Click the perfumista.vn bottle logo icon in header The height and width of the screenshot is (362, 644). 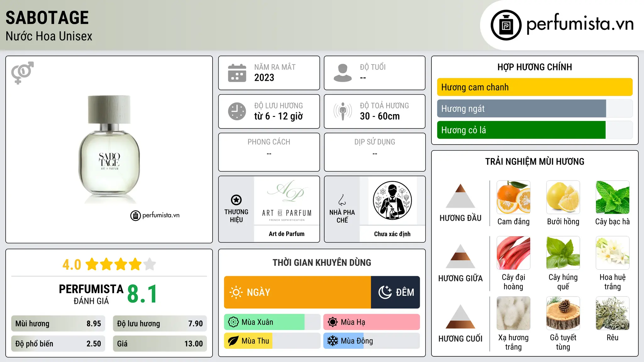coord(506,25)
